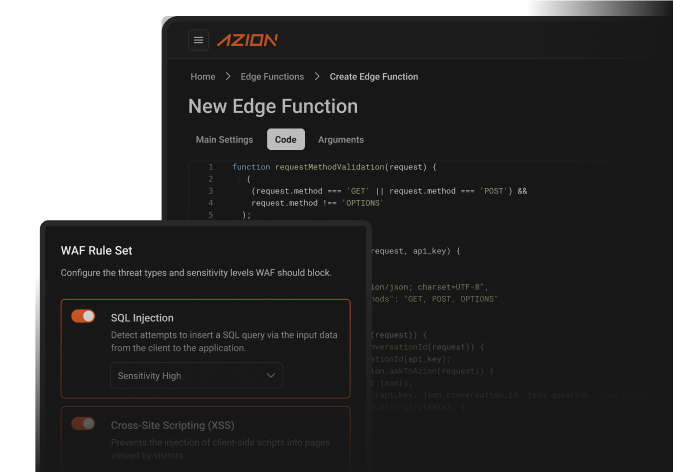Image resolution: width=673 pixels, height=472 pixels.
Task: Click code line 1 with function requestMethodValidation
Action: [334, 167]
